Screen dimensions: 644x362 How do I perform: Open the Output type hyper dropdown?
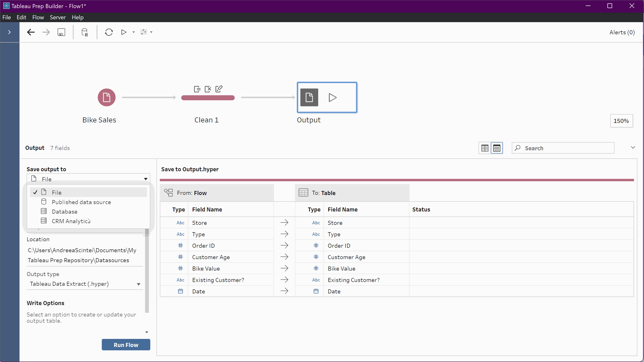[85, 284]
